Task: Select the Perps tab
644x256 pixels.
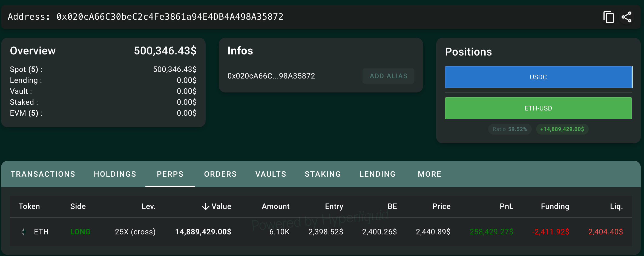Action: point(170,174)
